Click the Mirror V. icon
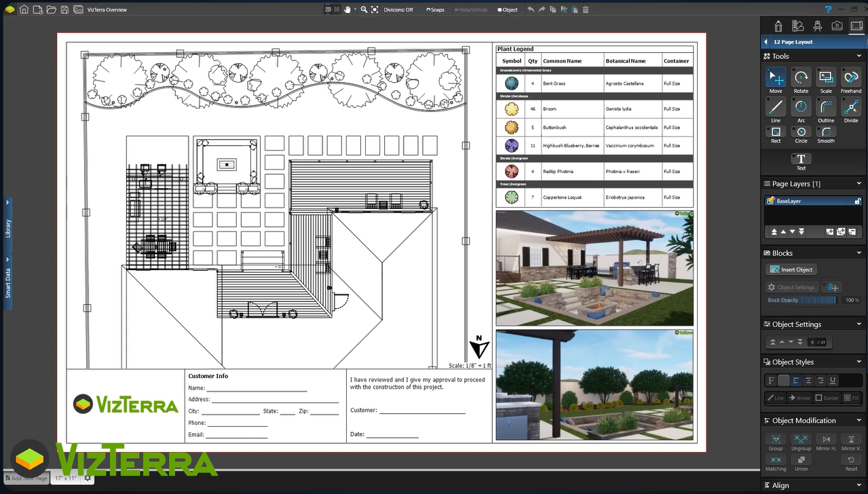 click(x=851, y=440)
